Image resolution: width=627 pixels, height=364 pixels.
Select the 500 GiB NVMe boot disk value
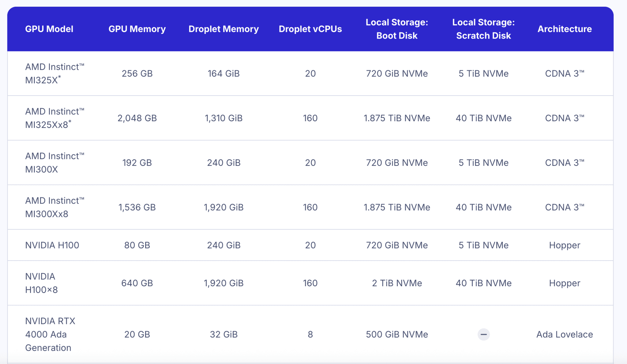point(397,334)
